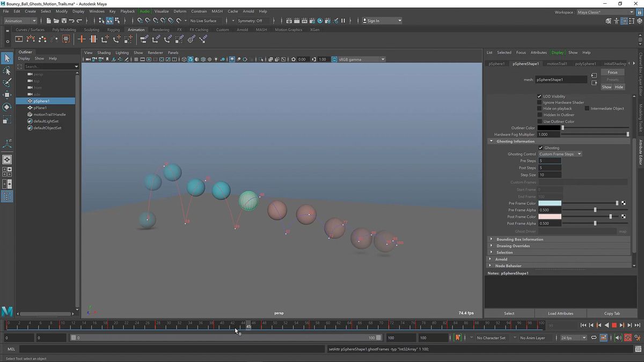The width and height of the screenshot is (644, 362).
Task: Open the Playblast icon on the shelf
Action: click(x=19, y=39)
